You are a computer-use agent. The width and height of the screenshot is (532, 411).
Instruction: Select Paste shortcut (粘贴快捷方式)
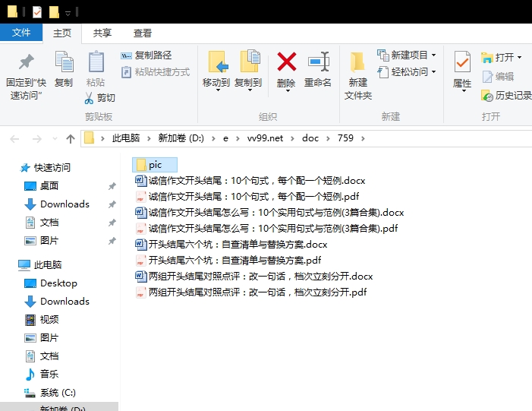click(156, 72)
